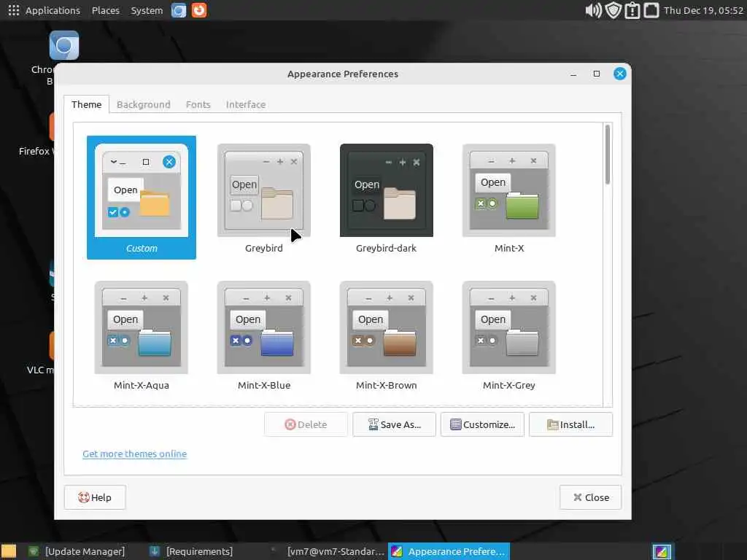
Task: Close Appearance Preferences via the blue X
Action: coord(620,74)
